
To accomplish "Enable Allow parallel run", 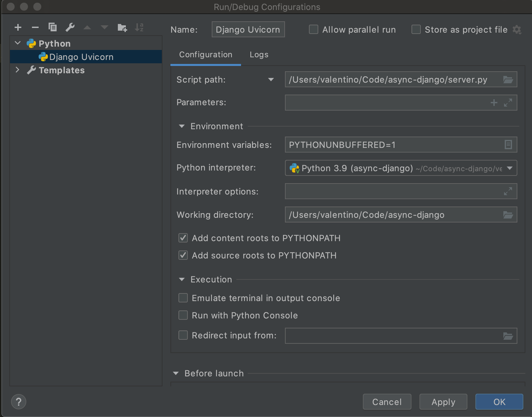I will pos(314,30).
